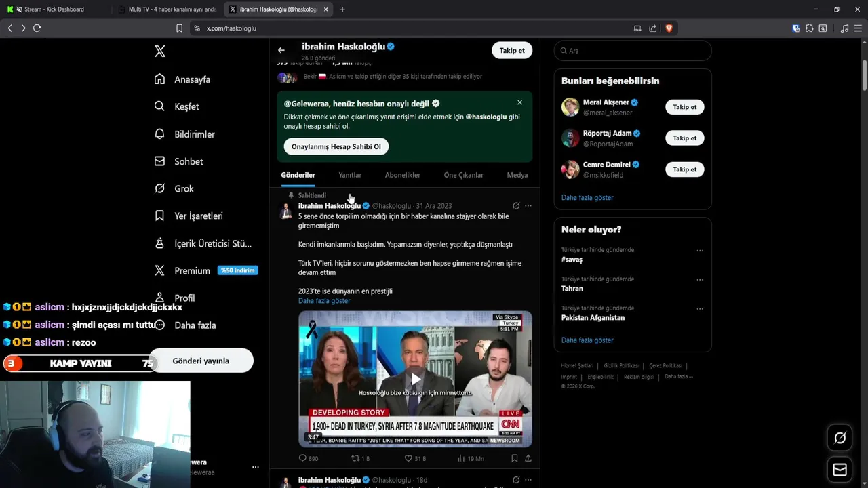The height and width of the screenshot is (488, 868).
Task: Close the İbrahim Haskoloğlu browser tab
Action: 326,9
